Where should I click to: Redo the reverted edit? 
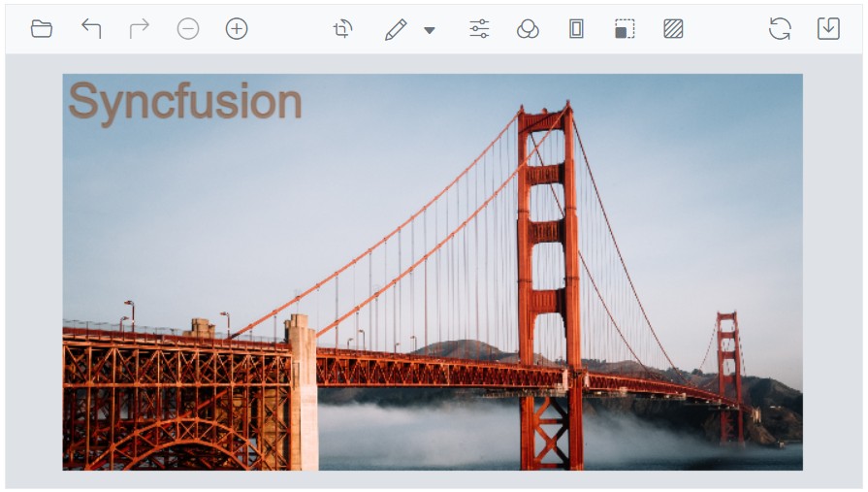pyautogui.click(x=140, y=29)
